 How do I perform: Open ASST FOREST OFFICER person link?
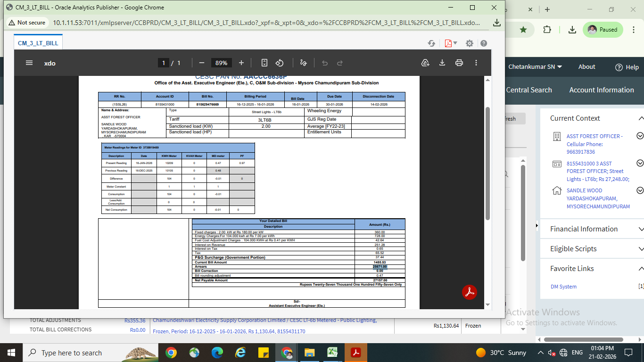tap(594, 144)
